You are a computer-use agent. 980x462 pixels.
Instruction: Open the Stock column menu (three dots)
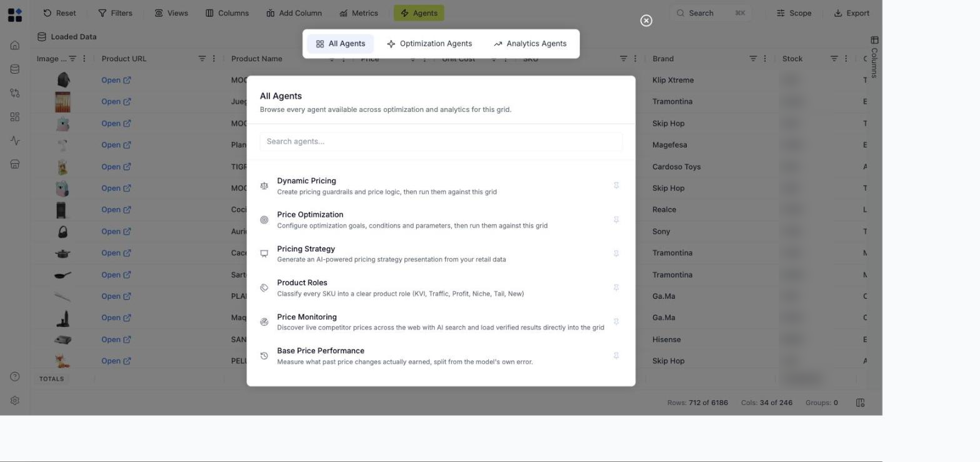pos(846,59)
